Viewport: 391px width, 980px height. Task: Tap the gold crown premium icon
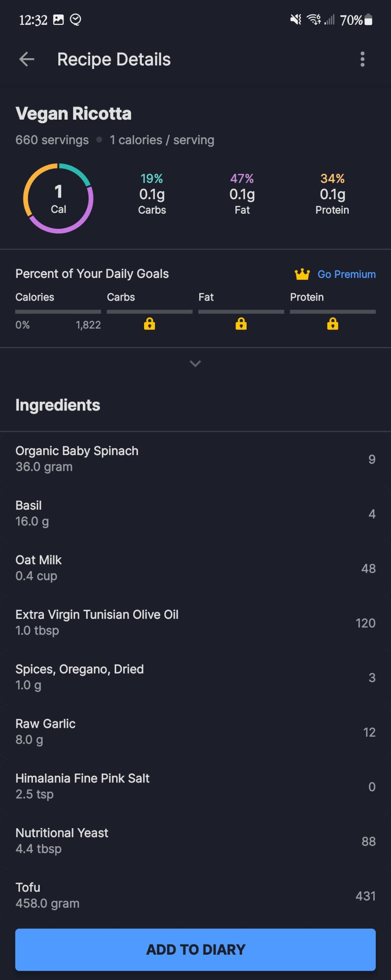(x=302, y=274)
